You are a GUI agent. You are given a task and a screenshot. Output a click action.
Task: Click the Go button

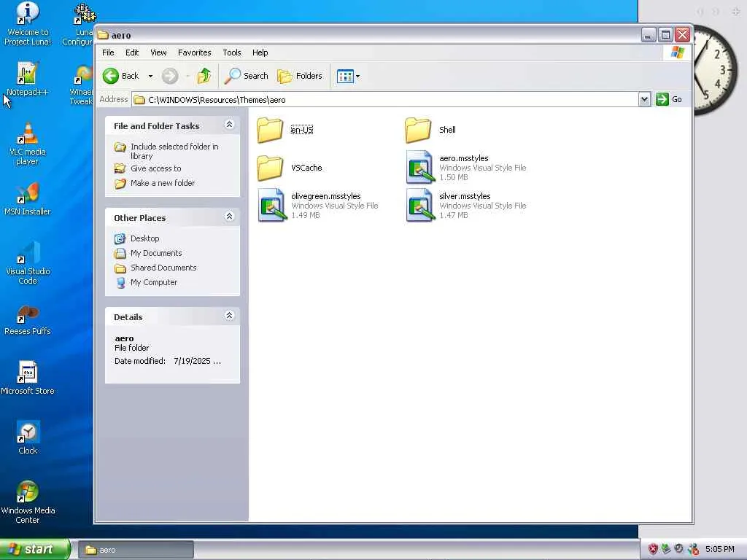point(670,99)
